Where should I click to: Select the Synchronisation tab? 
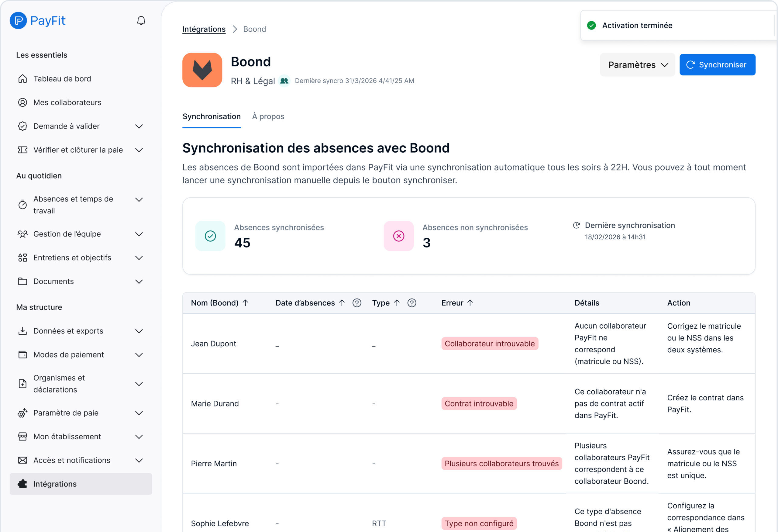click(212, 116)
